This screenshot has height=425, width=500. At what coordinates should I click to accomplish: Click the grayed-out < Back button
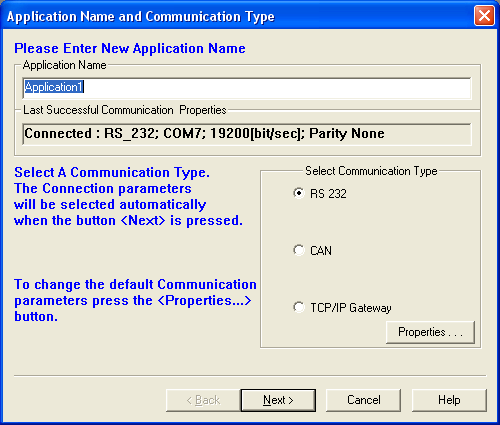tap(203, 400)
